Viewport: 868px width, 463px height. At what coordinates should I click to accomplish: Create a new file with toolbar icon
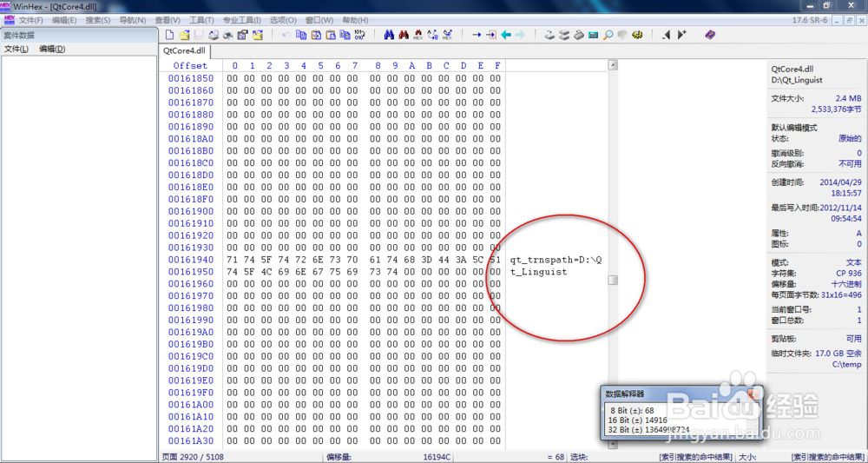point(170,35)
